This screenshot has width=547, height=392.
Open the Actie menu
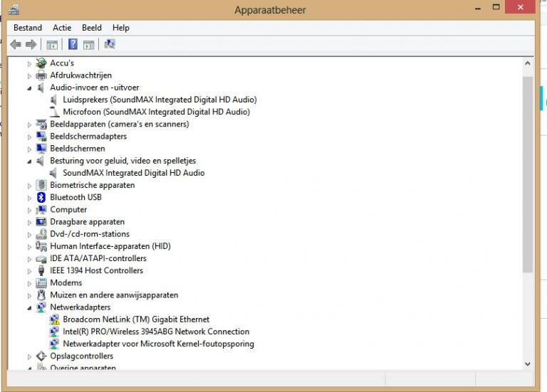(62, 28)
